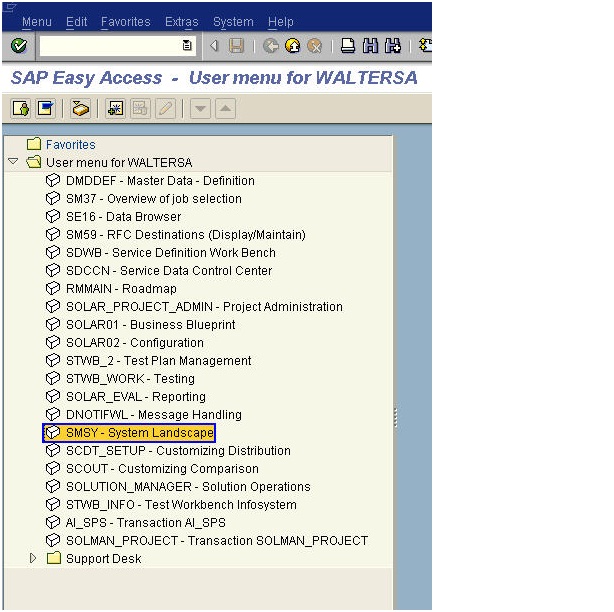This screenshot has width=614, height=612.
Task: Click the SAP Business Workplace icon
Action: point(80,108)
